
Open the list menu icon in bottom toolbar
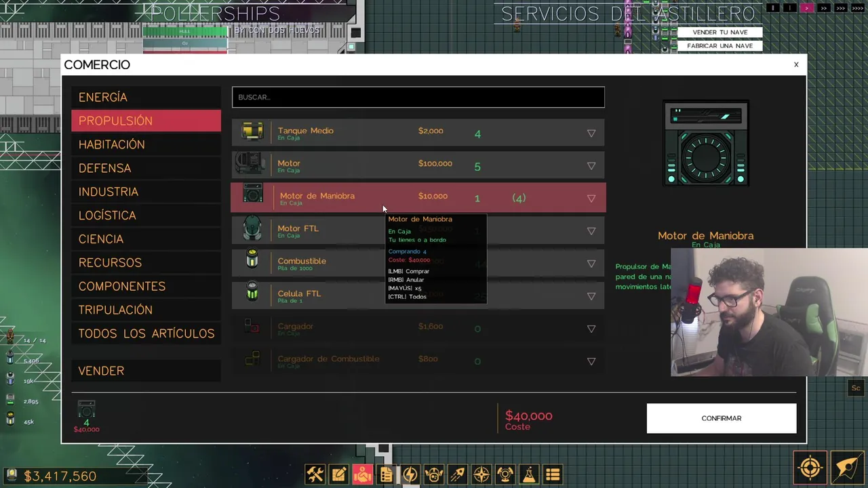(x=553, y=474)
